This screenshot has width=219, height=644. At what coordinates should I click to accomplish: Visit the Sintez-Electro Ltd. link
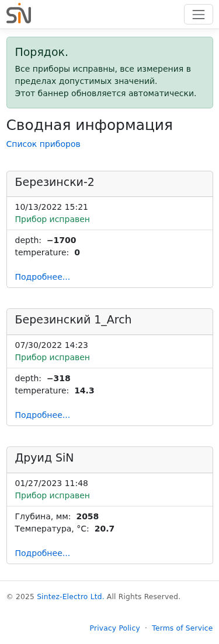(71, 597)
